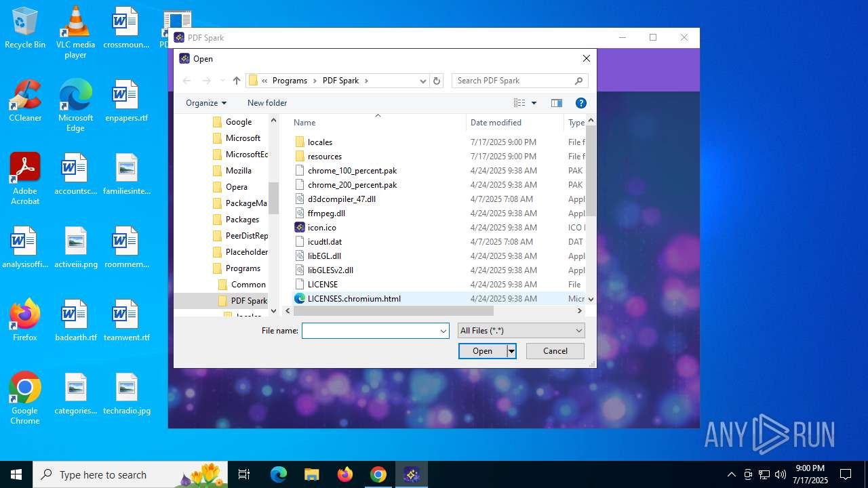Open the Organize dropdown menu
868x488 pixels.
click(x=206, y=103)
